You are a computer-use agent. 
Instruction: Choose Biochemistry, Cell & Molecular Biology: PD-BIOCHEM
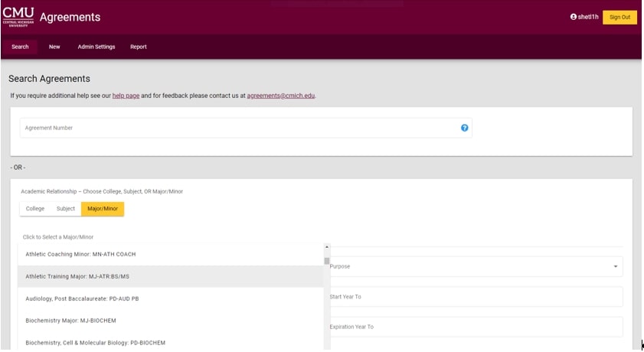coord(171,342)
